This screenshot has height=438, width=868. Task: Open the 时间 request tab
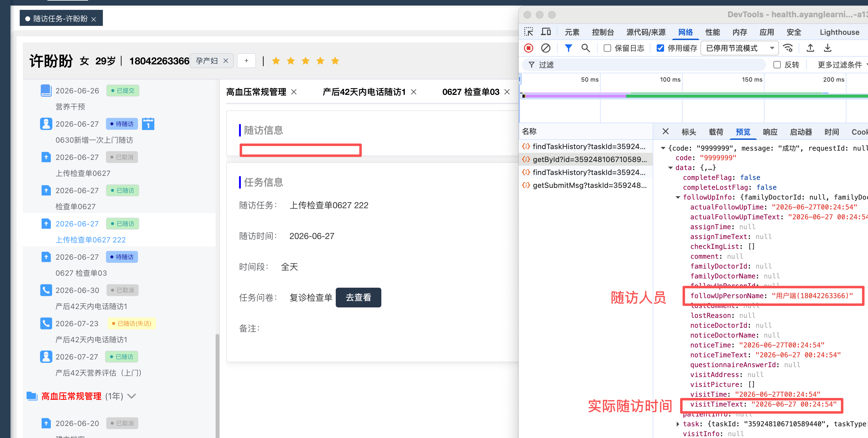(832, 132)
